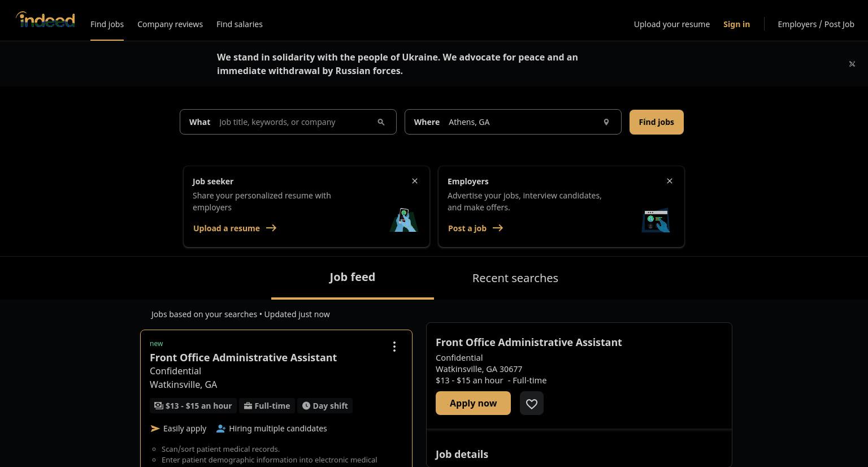Click Hiring multiple candidates label
Image resolution: width=868 pixels, height=467 pixels.
[x=278, y=429]
